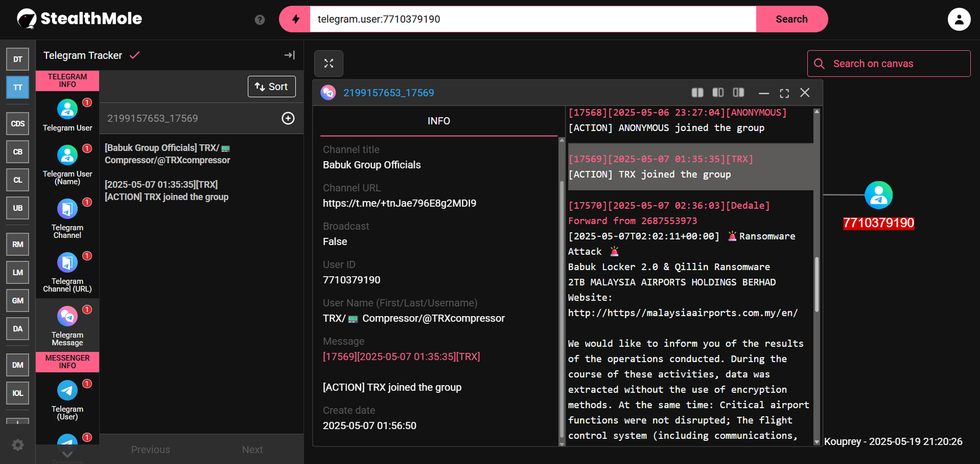
Task: Maximize the 2199157653_17569 detail window
Action: tap(785, 93)
